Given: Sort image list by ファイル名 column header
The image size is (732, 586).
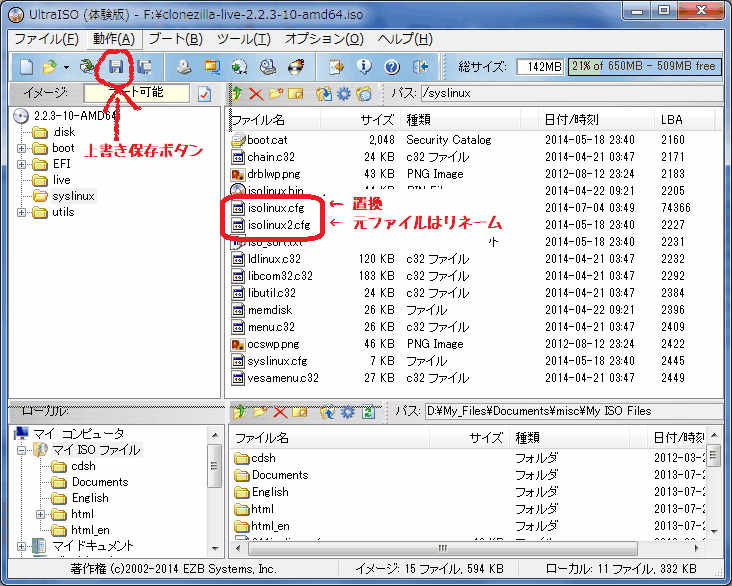Looking at the screenshot, I should click(x=274, y=120).
